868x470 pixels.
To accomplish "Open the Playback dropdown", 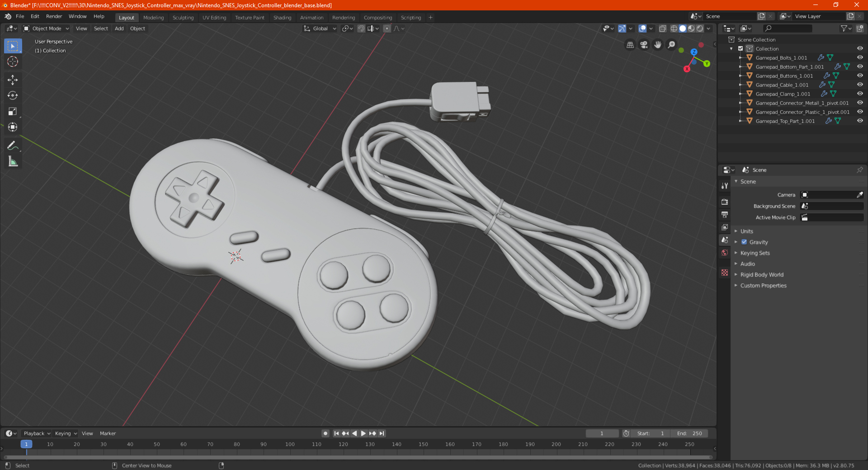I will [37, 433].
